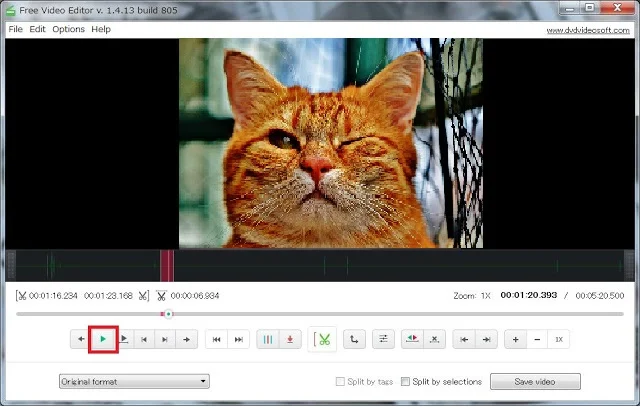Click the total duration 00:05:20.500

pyautogui.click(x=600, y=296)
